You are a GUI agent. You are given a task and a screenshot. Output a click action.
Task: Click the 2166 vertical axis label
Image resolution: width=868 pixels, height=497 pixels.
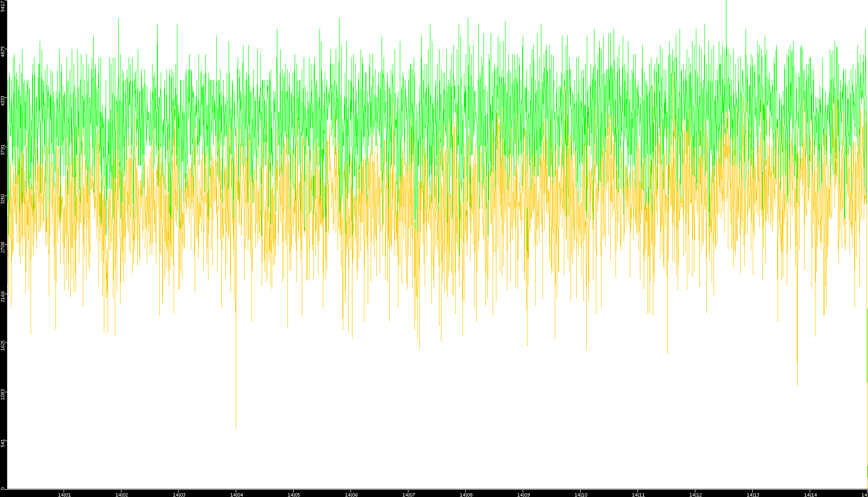pyautogui.click(x=3, y=296)
